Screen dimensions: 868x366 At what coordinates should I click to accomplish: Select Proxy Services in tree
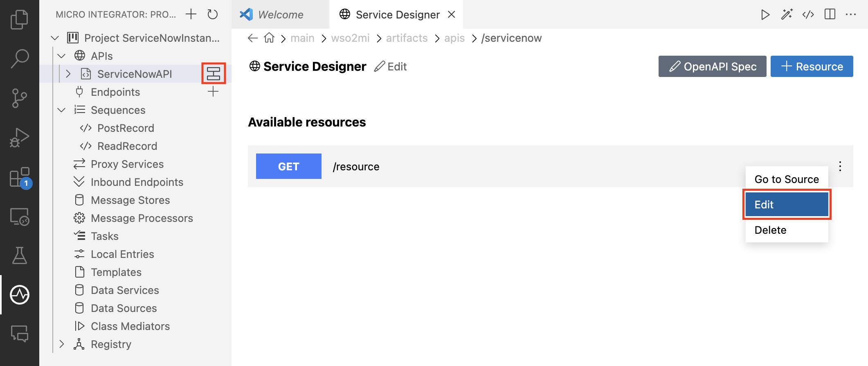127,164
